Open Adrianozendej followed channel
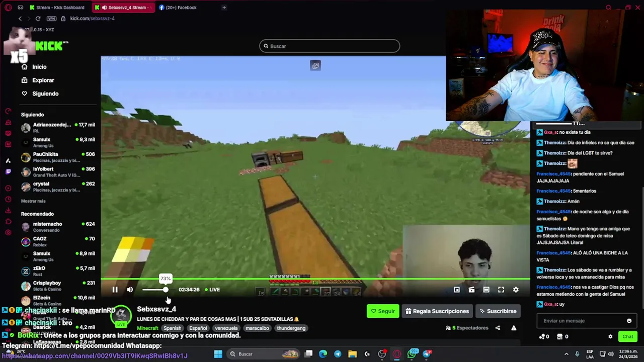 [x=58, y=128]
